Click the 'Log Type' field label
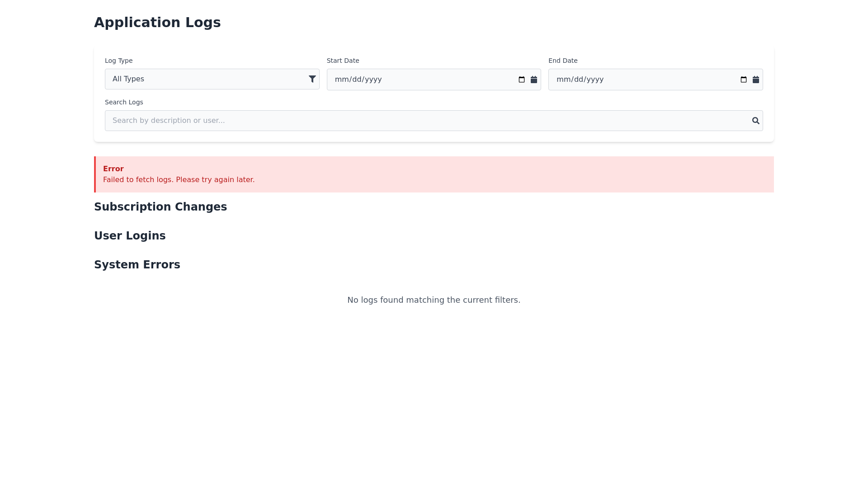This screenshot has width=868, height=488. coord(119,61)
